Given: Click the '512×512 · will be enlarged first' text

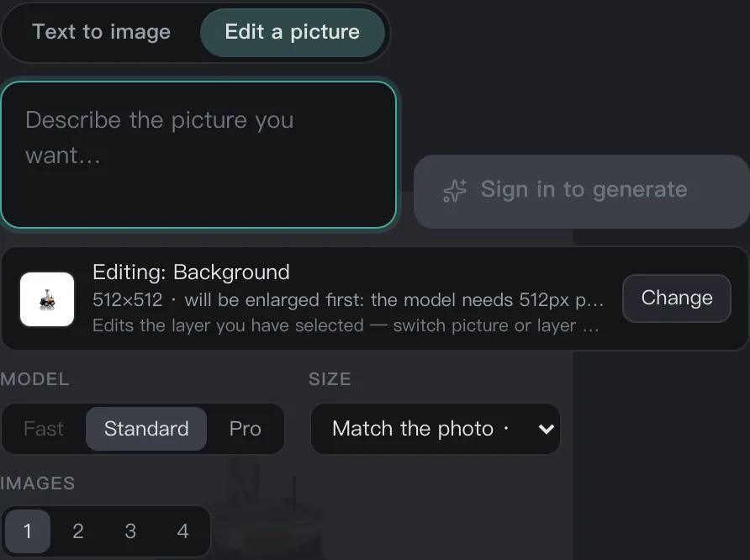Looking at the screenshot, I should (x=348, y=300).
